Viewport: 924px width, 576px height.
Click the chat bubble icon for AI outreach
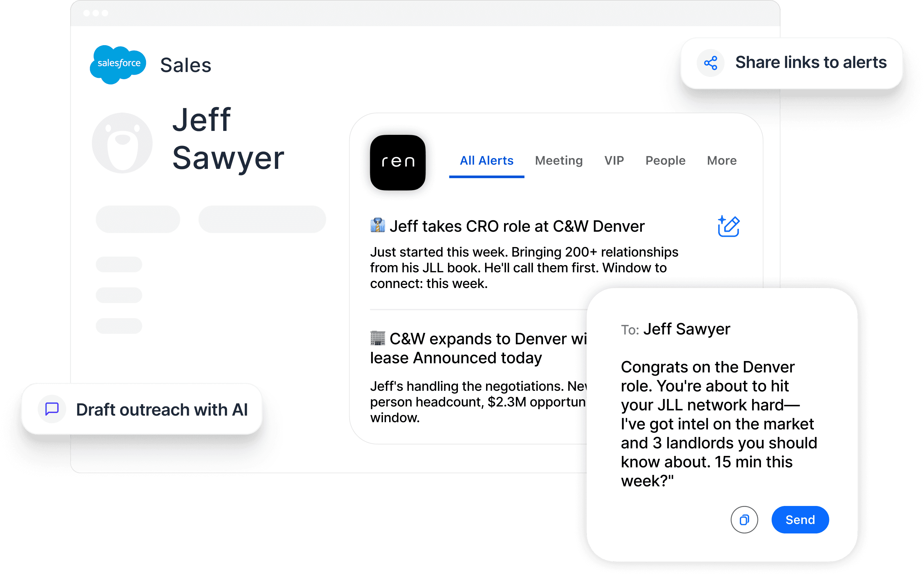(52, 409)
